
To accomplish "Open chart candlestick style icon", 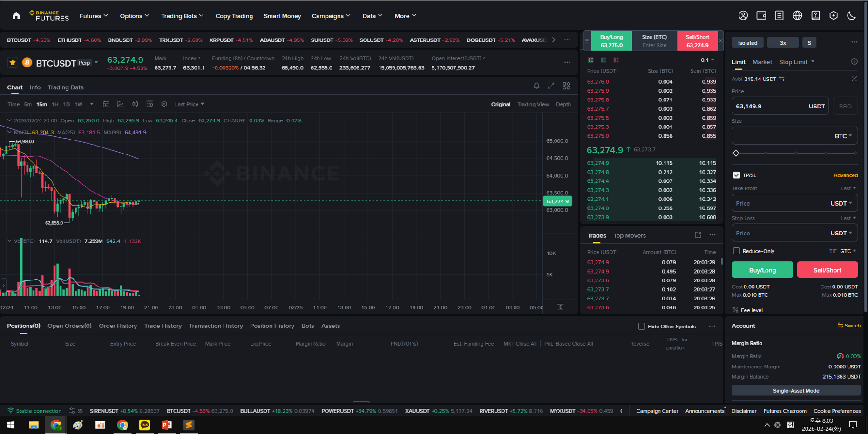I will click(135, 104).
